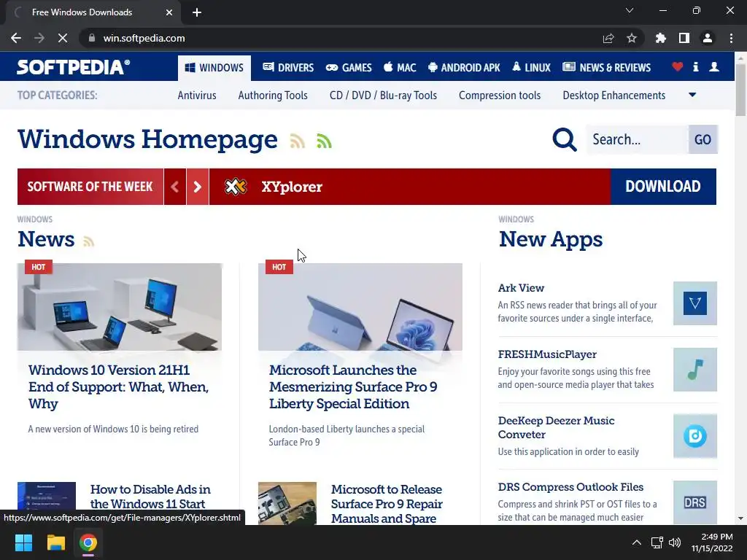This screenshot has height=560, width=747.
Task: Open the Authoring Tools category
Action: point(273,96)
